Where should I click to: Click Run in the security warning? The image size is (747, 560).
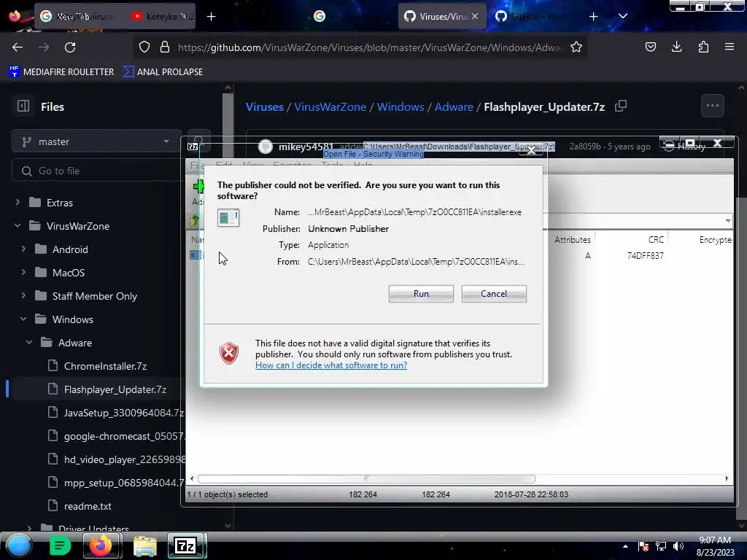[x=421, y=294]
